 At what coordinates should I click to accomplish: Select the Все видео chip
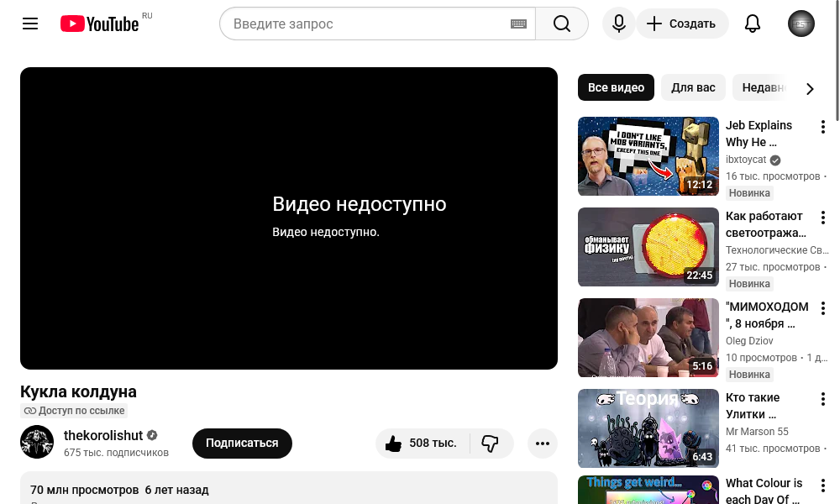click(616, 87)
